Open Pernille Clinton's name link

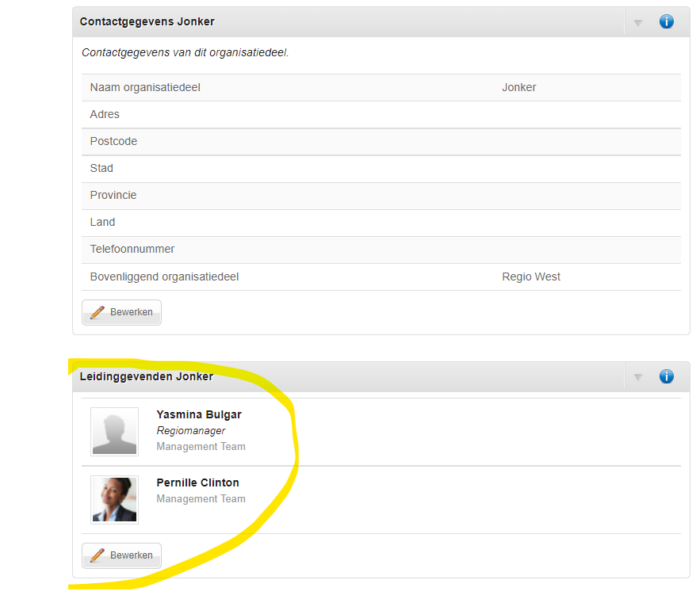pyautogui.click(x=198, y=483)
